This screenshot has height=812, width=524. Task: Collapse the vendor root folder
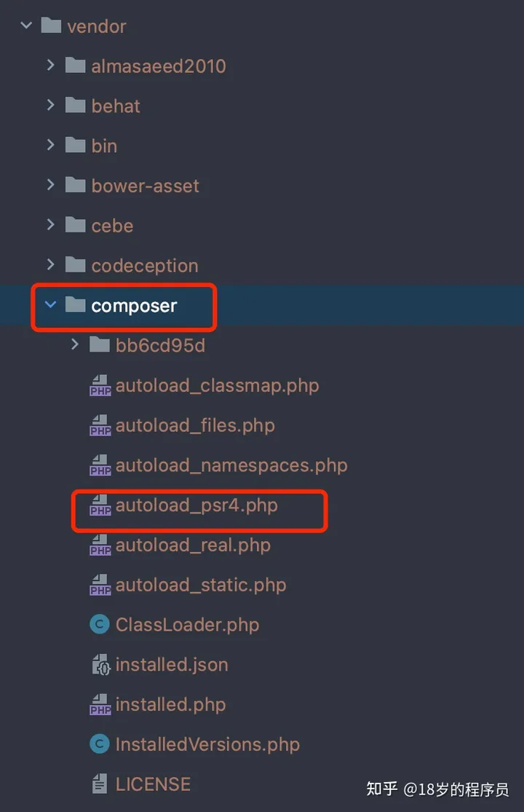pos(26,25)
